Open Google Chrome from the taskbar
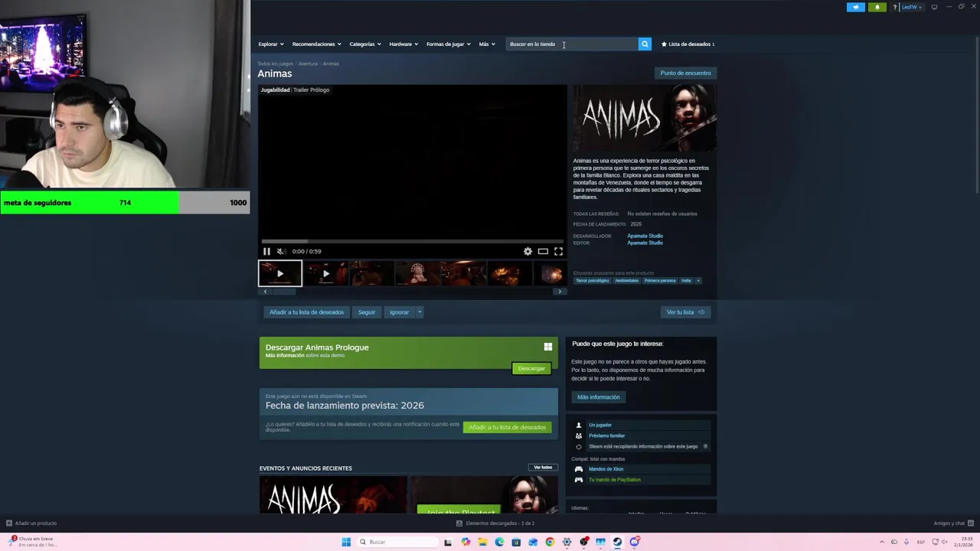This screenshot has height=551, width=980. click(x=550, y=542)
